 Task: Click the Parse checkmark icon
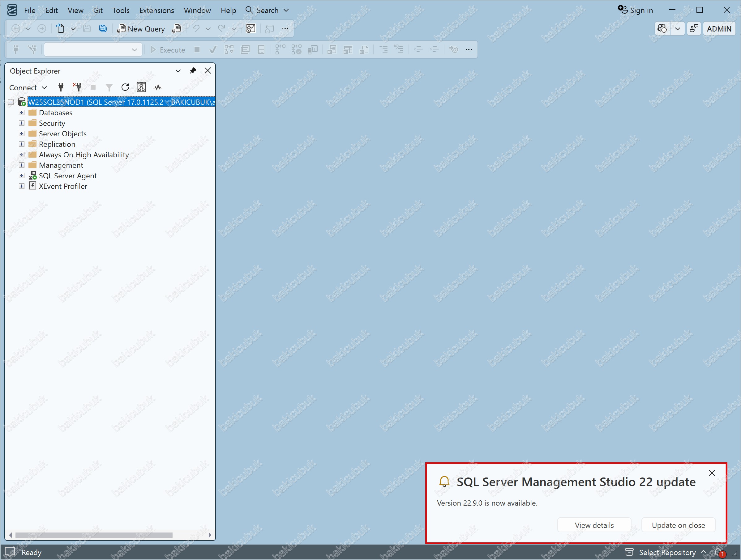(212, 50)
